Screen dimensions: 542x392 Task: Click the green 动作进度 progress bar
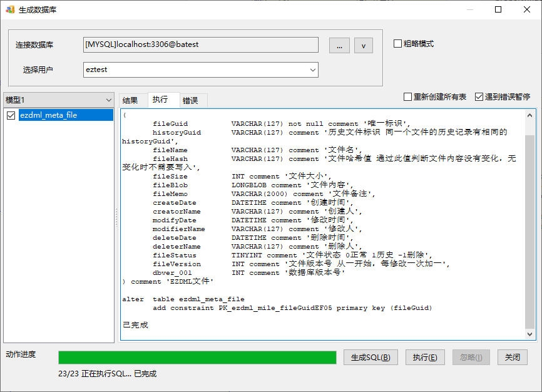[197, 358]
